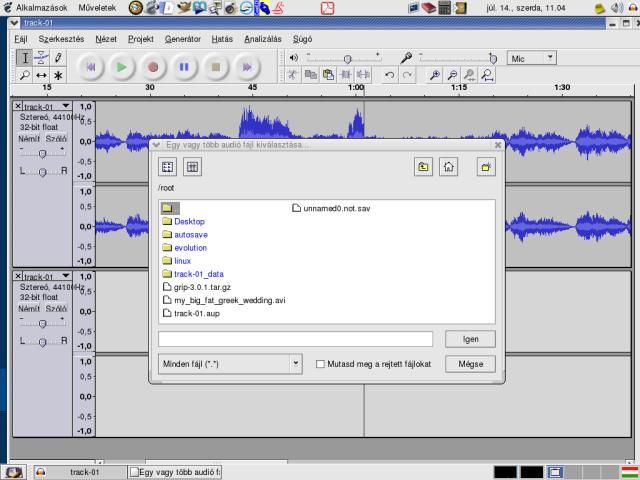Image resolution: width=640 pixels, height=480 pixels.
Task: Open the Mic input source dropdown
Action: pos(532,58)
